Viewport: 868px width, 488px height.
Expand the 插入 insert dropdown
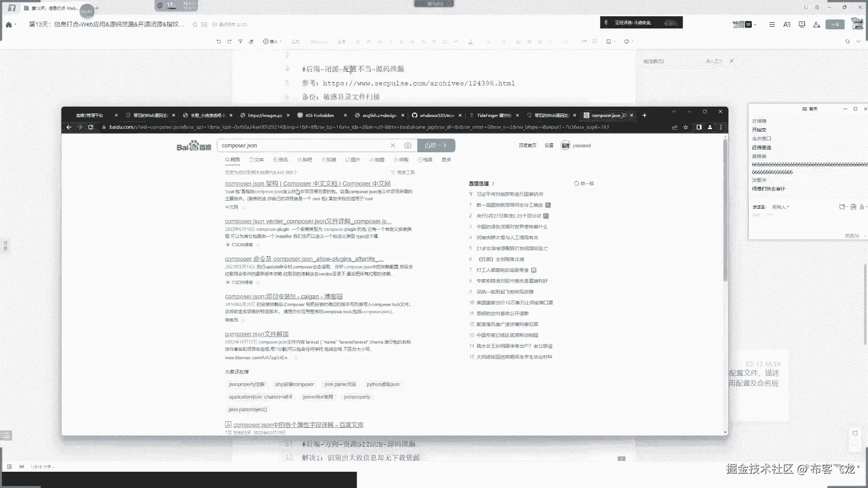click(273, 42)
